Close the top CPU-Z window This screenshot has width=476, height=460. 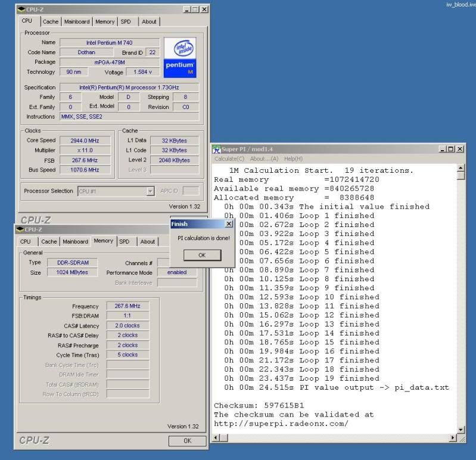[x=204, y=10]
